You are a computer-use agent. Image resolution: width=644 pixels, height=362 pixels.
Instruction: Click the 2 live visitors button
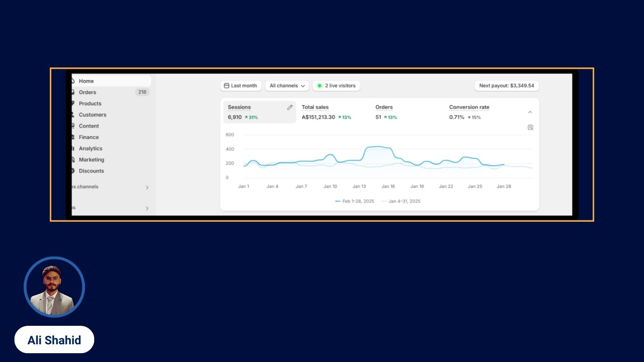point(336,86)
